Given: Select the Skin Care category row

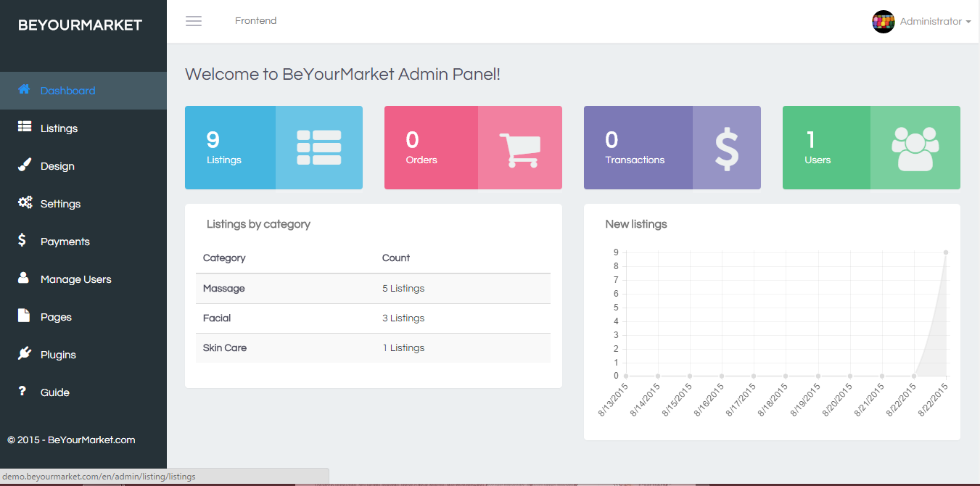Looking at the screenshot, I should point(373,348).
